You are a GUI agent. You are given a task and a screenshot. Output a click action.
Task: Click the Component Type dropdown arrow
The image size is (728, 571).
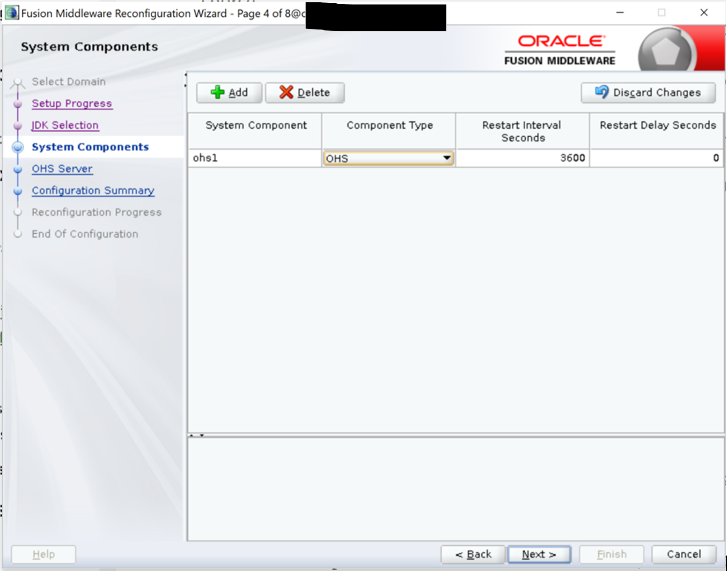[447, 158]
